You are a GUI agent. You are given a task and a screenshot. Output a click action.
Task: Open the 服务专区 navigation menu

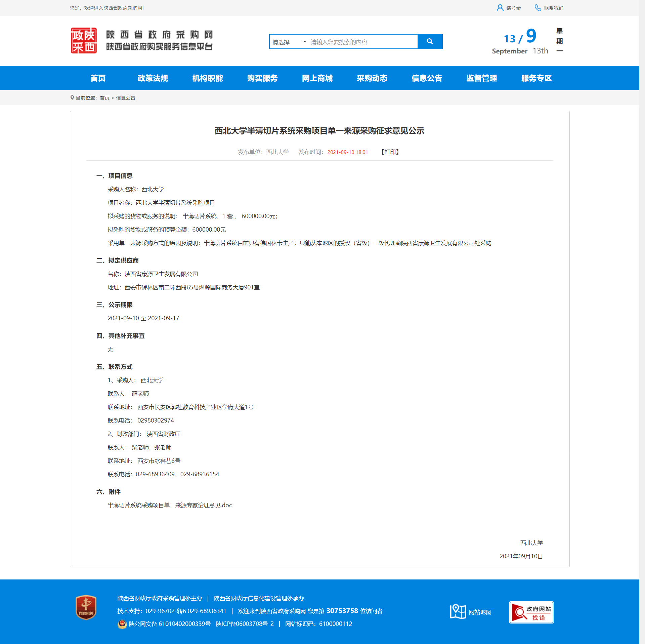[x=536, y=78]
